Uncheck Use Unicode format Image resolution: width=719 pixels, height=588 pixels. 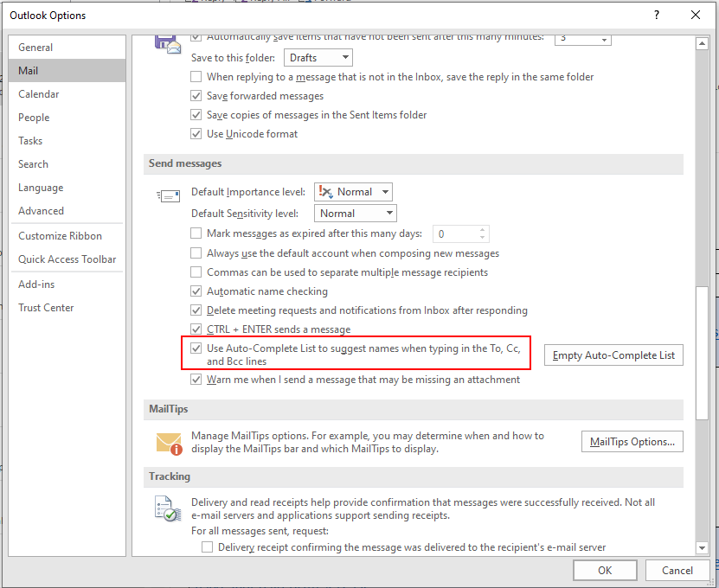(x=196, y=134)
